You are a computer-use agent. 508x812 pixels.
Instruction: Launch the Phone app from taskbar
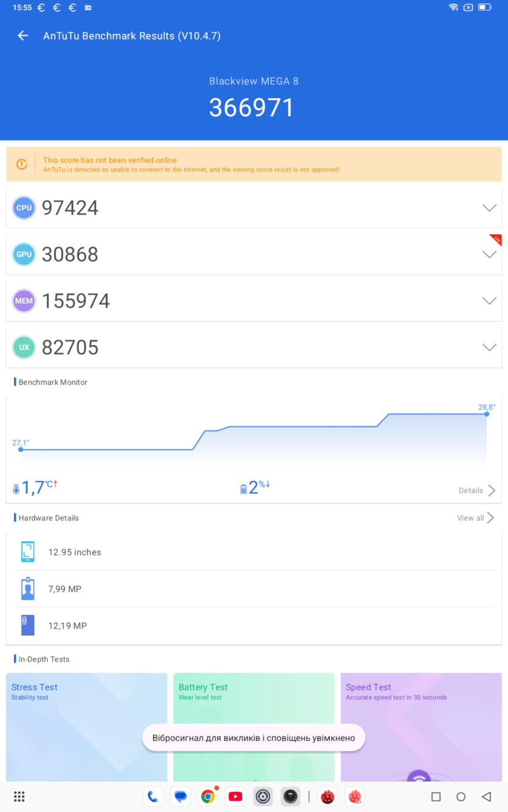pyautogui.click(x=153, y=796)
